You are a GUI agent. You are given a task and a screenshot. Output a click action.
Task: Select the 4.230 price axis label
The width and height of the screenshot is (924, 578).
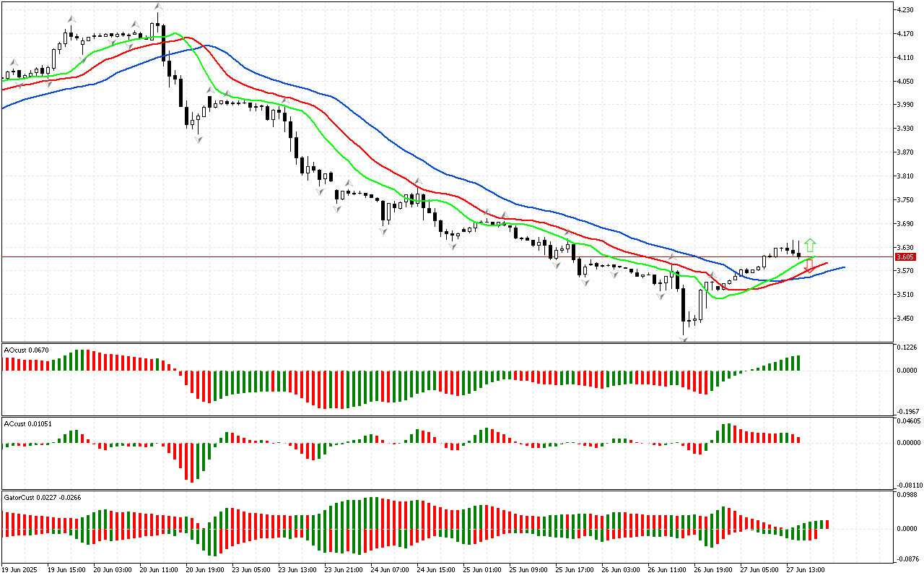coord(905,10)
